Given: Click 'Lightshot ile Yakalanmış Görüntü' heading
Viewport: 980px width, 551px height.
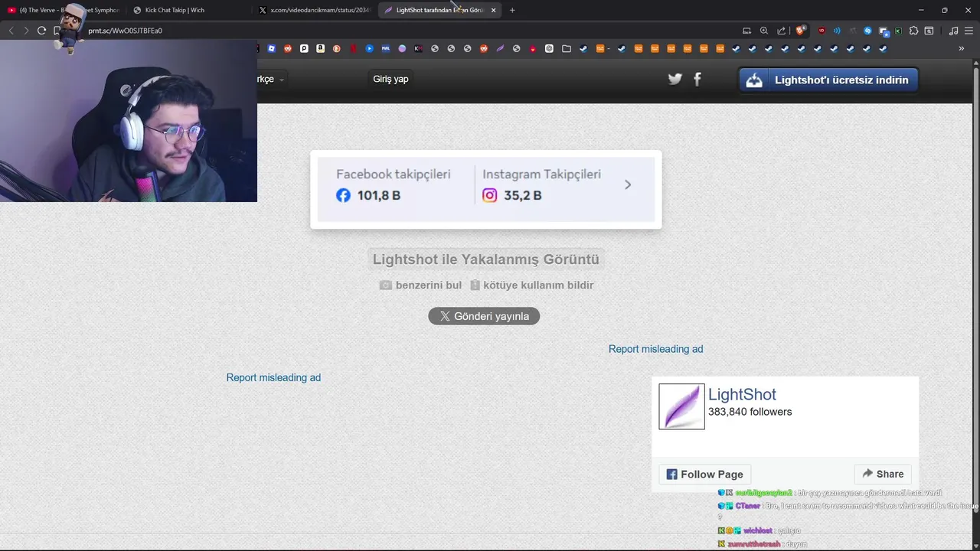Looking at the screenshot, I should tap(485, 259).
